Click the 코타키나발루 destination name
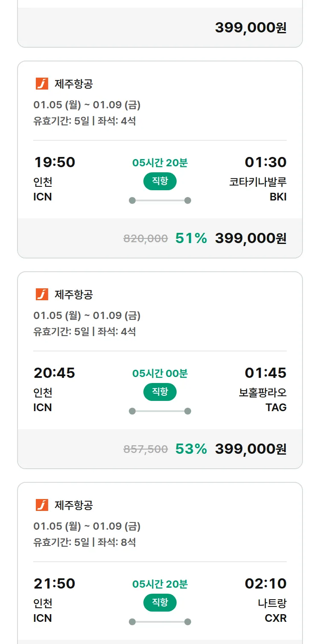 click(x=258, y=182)
